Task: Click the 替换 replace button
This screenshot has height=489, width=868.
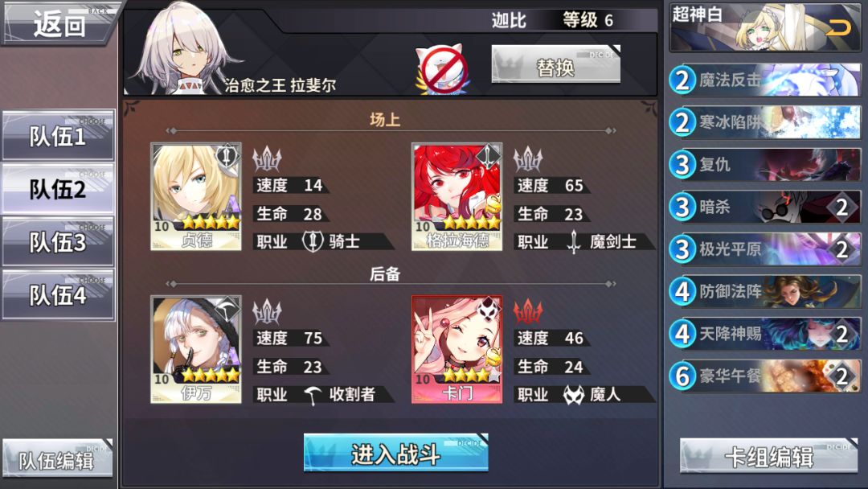Action: pyautogui.click(x=556, y=65)
